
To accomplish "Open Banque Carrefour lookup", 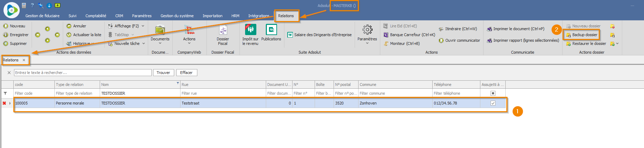I will (409, 35).
